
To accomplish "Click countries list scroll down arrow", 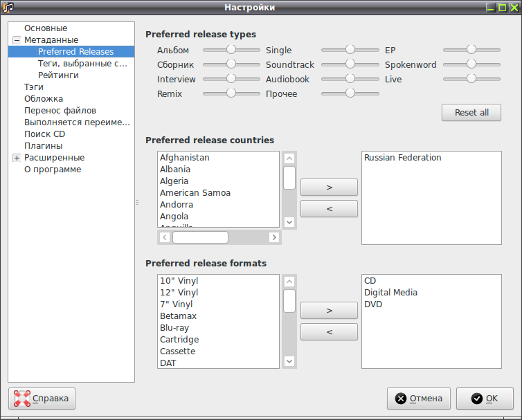I will tap(289, 222).
